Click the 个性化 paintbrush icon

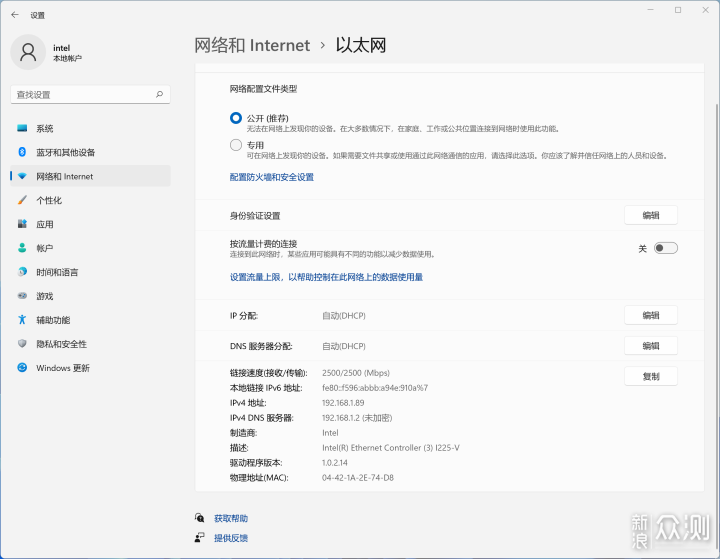pyautogui.click(x=22, y=200)
